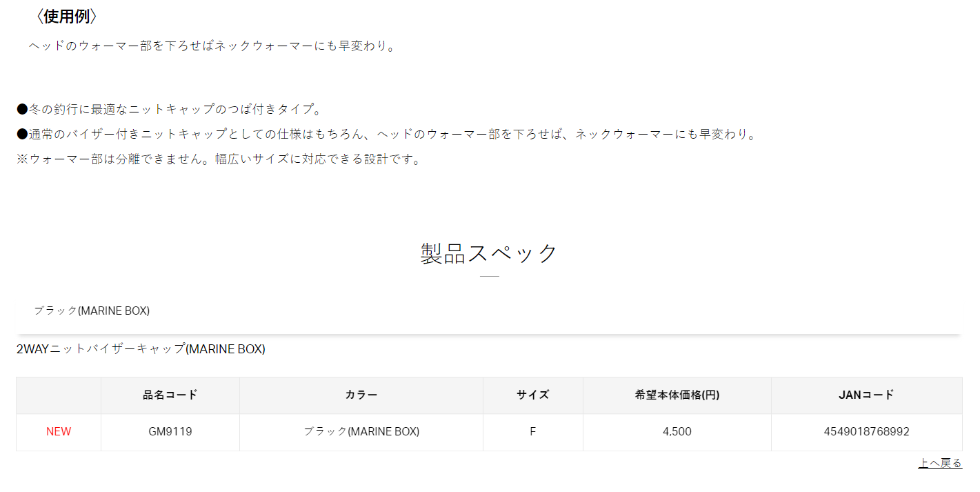Click the JANコード column header
The height and width of the screenshot is (492, 980).
coord(866,395)
